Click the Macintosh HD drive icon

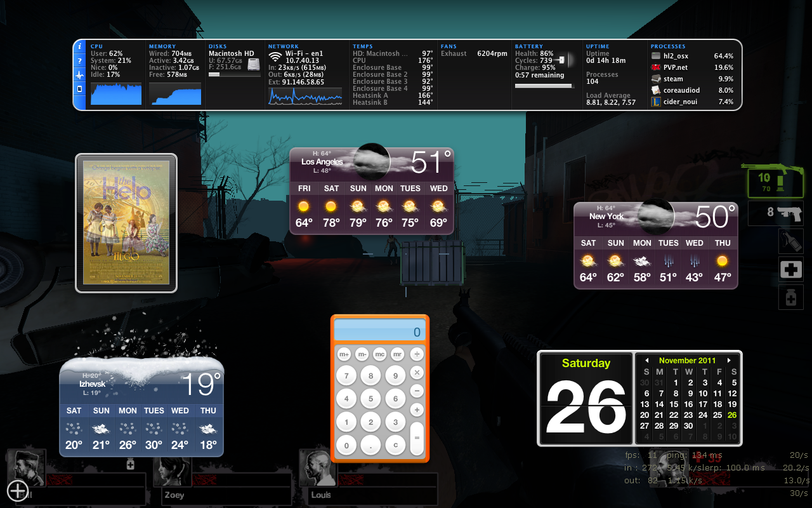pyautogui.click(x=254, y=64)
